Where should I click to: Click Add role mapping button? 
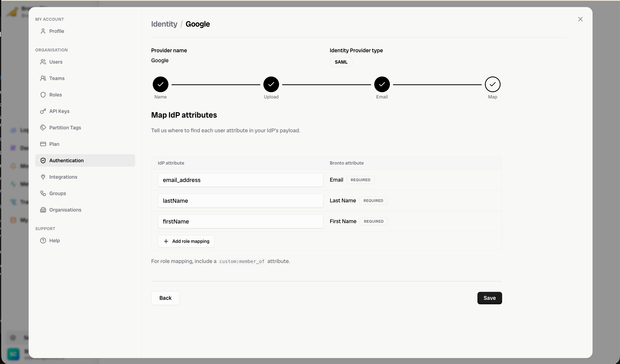[186, 241]
